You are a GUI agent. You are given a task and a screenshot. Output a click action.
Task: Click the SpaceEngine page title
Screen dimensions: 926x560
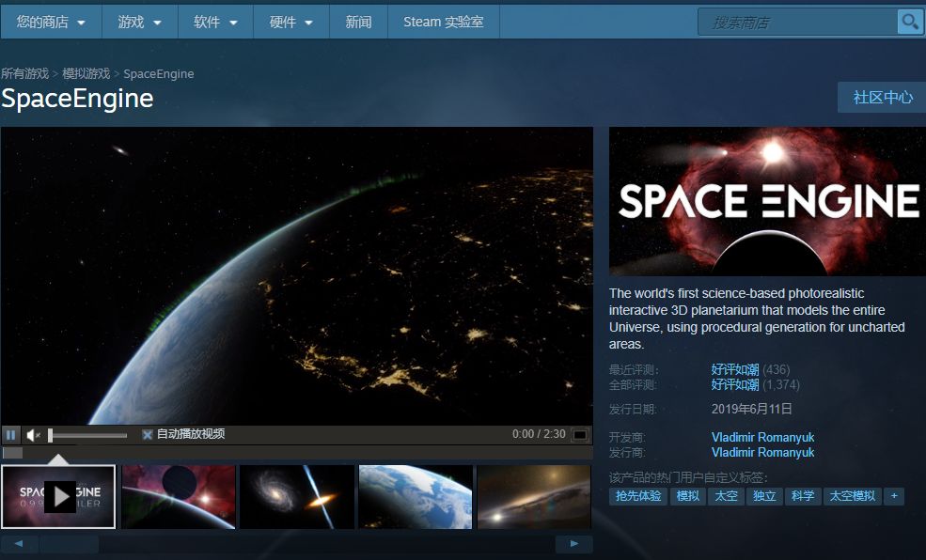point(77,99)
